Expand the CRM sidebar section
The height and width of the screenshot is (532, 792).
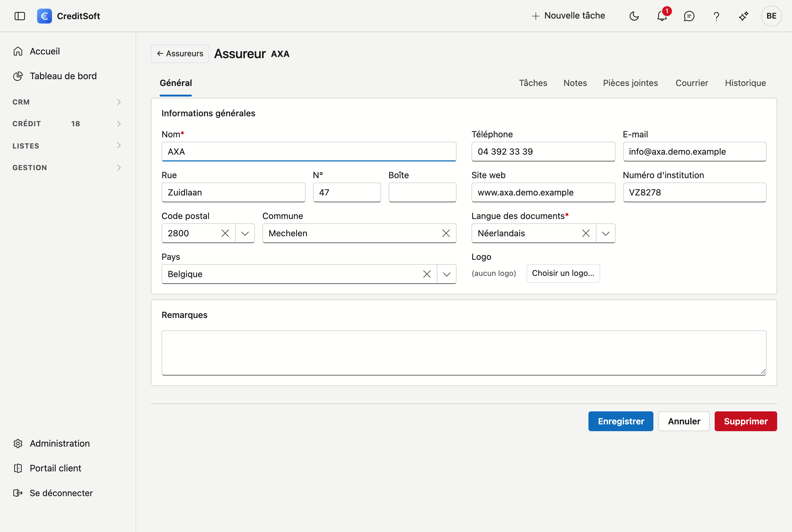point(67,102)
